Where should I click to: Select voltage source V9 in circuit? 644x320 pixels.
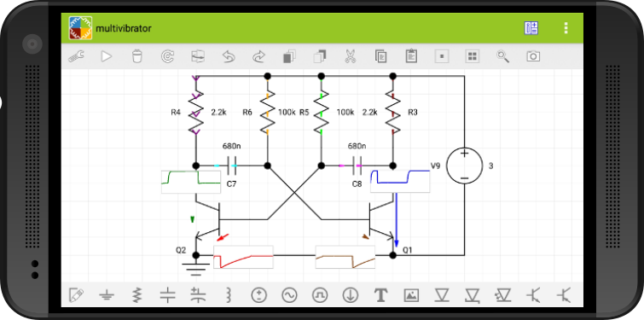[x=464, y=166]
